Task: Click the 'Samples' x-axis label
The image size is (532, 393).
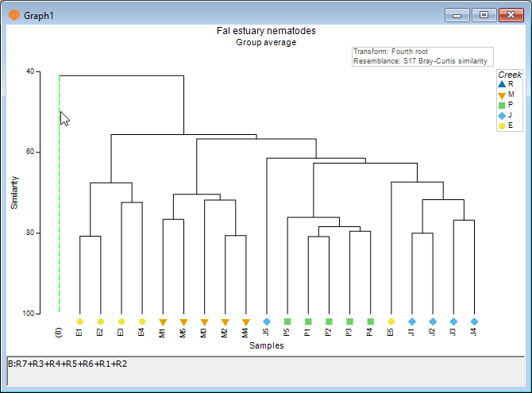Action: point(266,345)
